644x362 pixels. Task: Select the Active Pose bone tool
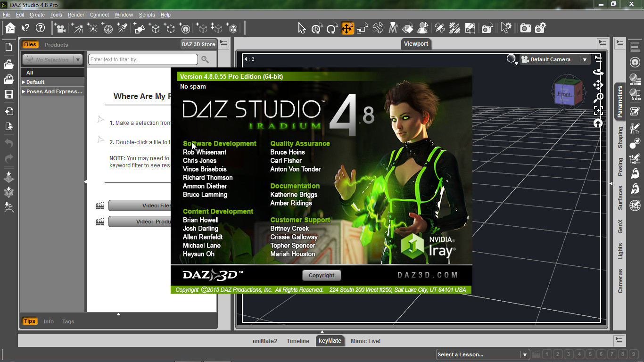point(378,28)
